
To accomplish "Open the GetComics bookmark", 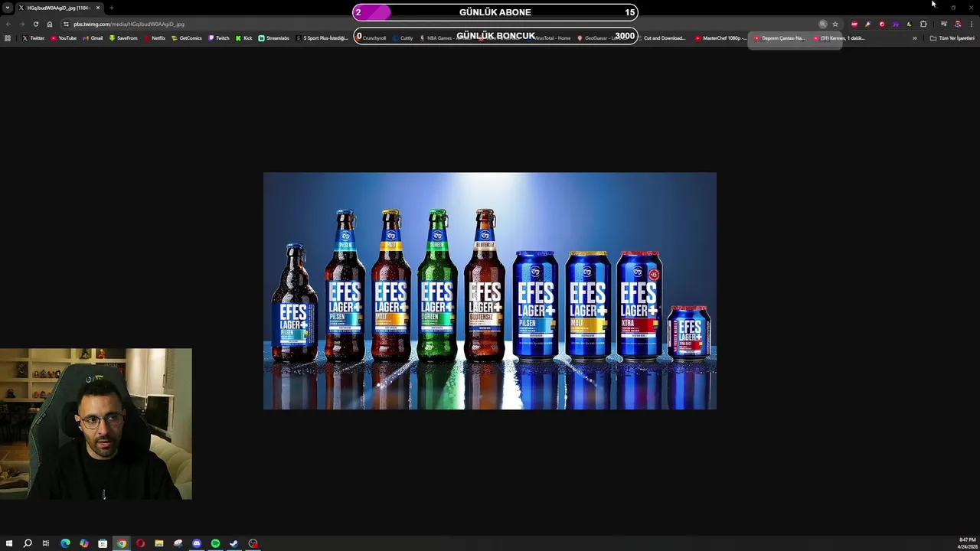I will click(x=187, y=38).
